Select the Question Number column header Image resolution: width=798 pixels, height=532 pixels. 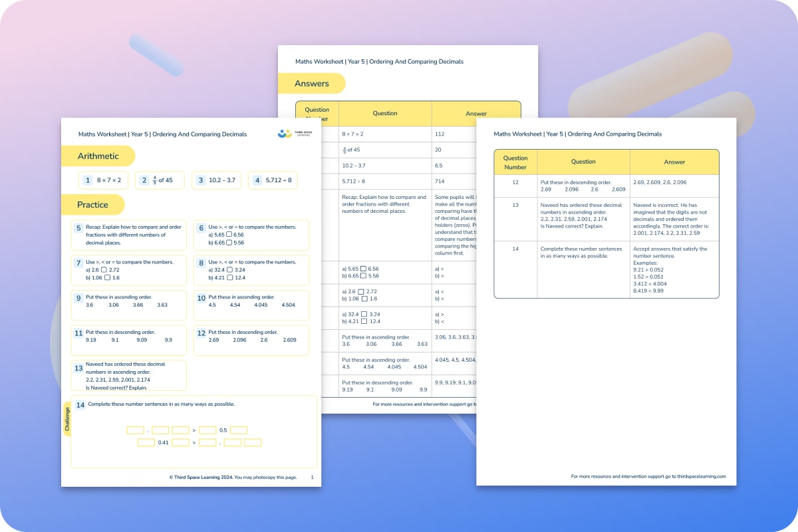[515, 162]
